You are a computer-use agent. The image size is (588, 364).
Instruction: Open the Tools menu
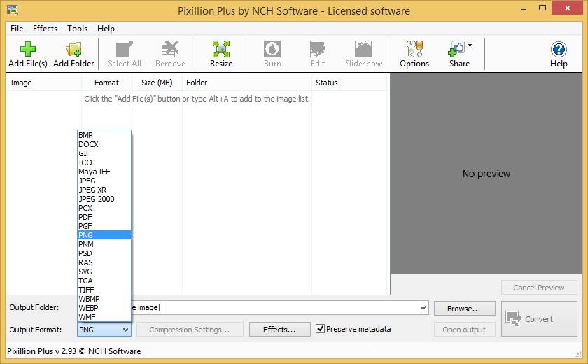tap(78, 29)
